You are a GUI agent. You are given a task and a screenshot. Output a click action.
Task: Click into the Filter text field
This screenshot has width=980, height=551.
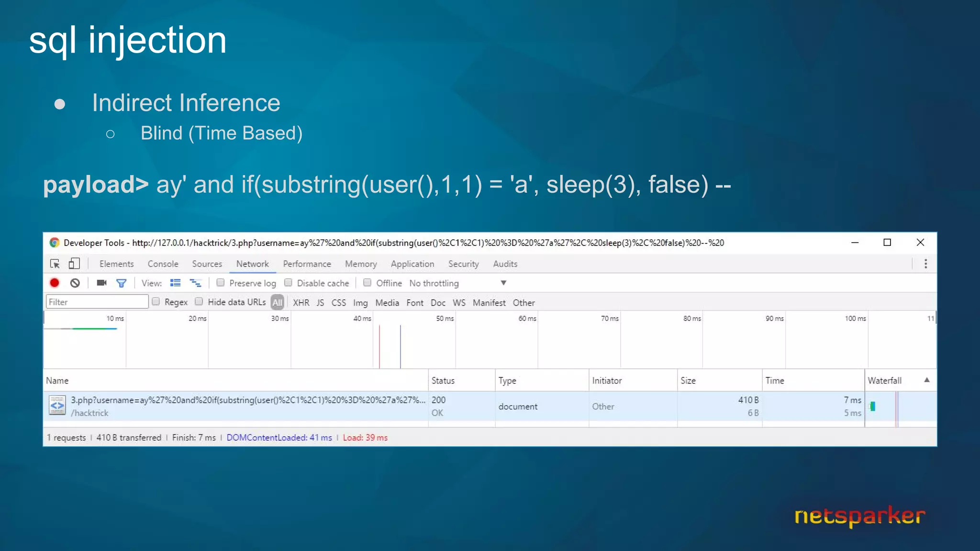(x=97, y=302)
